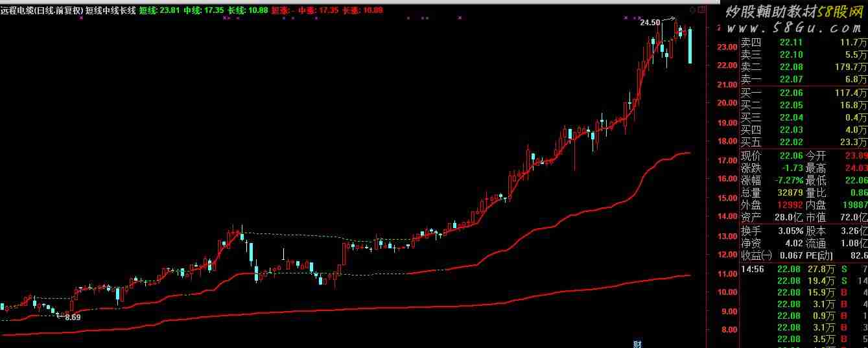
Task: Select the tick row with 0.9万 volume
Action: (804, 316)
